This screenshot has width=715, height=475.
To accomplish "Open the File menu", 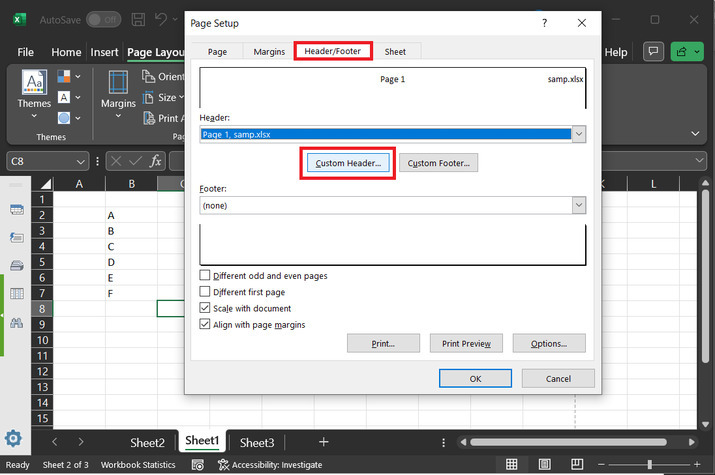I will click(26, 52).
